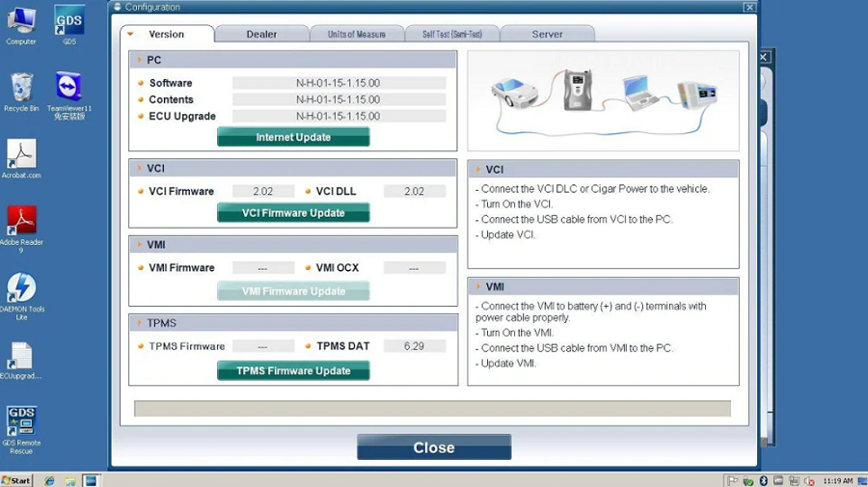Open the Units of Measure tab
This screenshot has width=868, height=487.
click(357, 34)
